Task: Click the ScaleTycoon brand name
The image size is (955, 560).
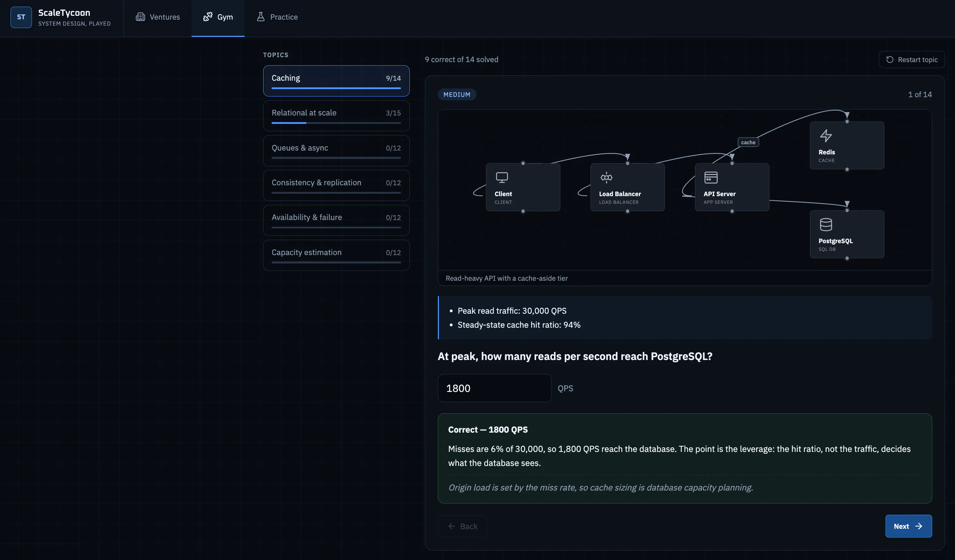Action: [x=64, y=13]
